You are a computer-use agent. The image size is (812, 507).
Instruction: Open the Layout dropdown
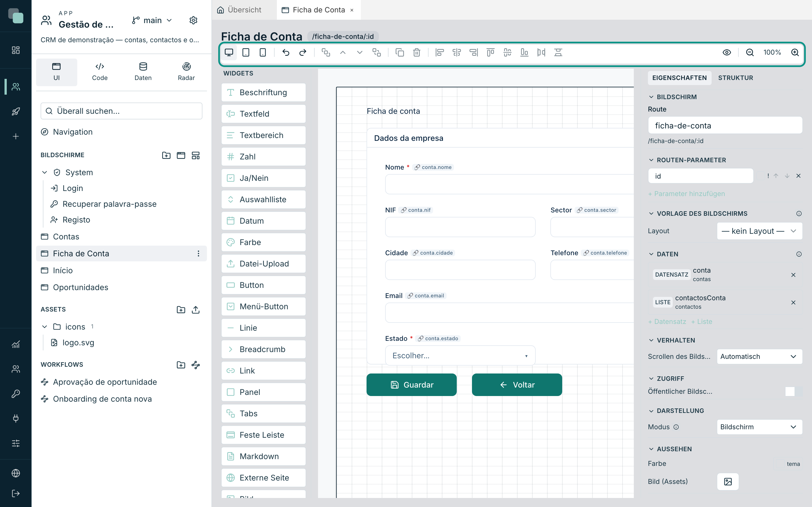click(759, 231)
